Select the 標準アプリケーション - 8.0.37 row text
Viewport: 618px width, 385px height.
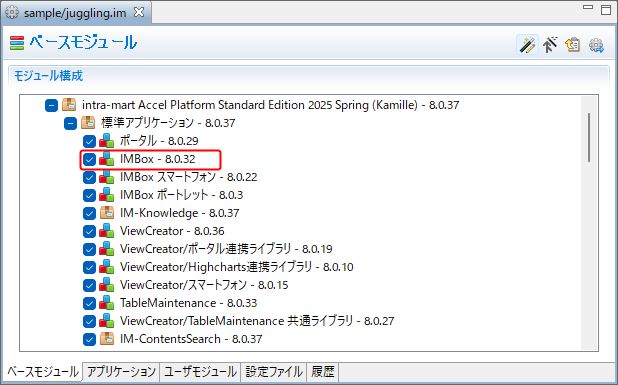click(168, 123)
